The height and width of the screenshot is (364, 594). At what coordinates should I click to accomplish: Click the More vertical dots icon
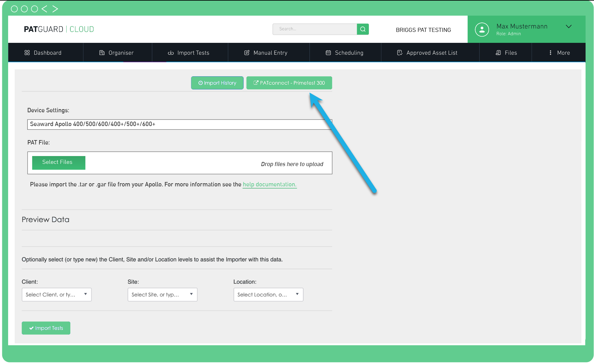[x=551, y=53]
